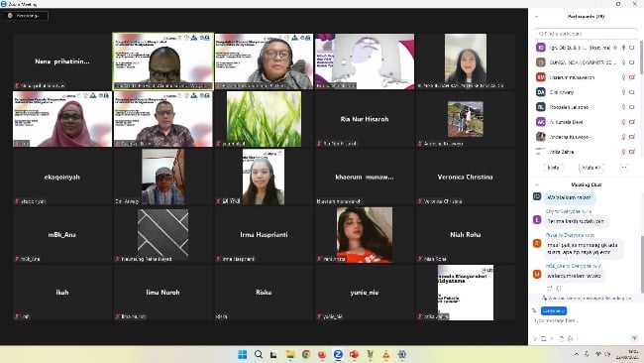644x363 pixels.
Task: Select the active speaker tile with yellow border
Action: point(163,61)
